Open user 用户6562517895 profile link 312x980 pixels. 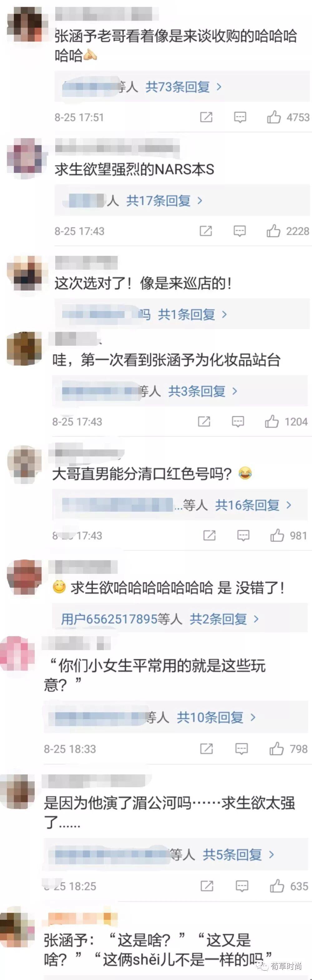tap(109, 619)
